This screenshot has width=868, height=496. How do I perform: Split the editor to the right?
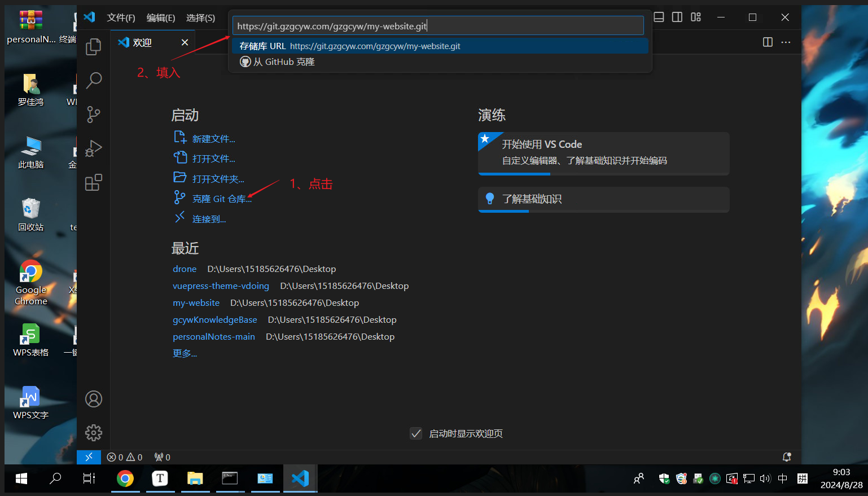[x=768, y=42]
